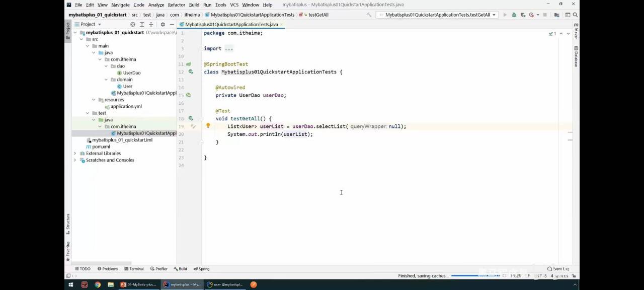The height and width of the screenshot is (290, 644).
Task: Click the green Run arrow icon
Action: pyautogui.click(x=505, y=15)
